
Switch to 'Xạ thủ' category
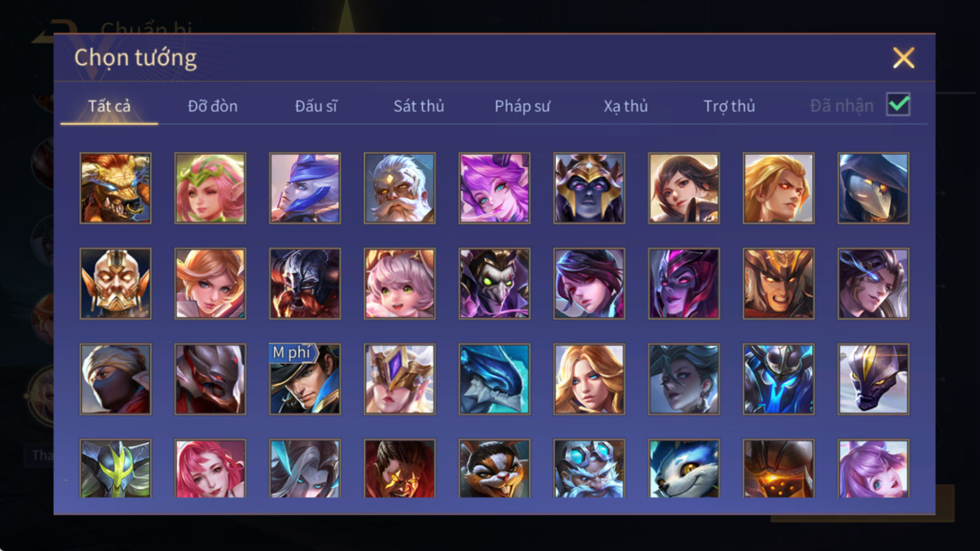[x=626, y=106]
